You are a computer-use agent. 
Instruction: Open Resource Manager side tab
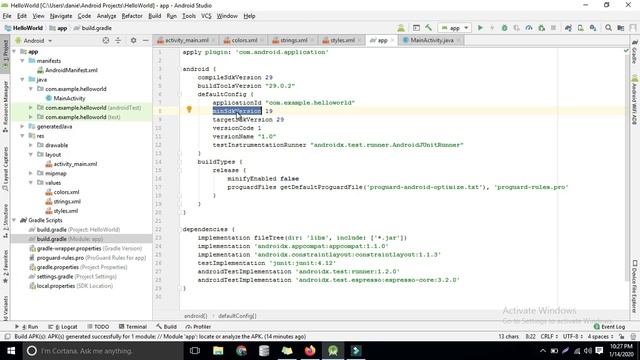(x=5, y=107)
